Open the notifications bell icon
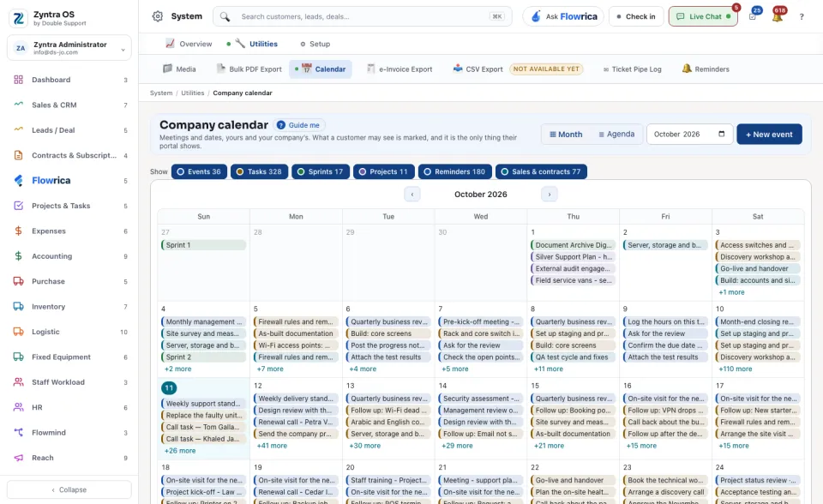The width and height of the screenshot is (823, 504). point(778,16)
